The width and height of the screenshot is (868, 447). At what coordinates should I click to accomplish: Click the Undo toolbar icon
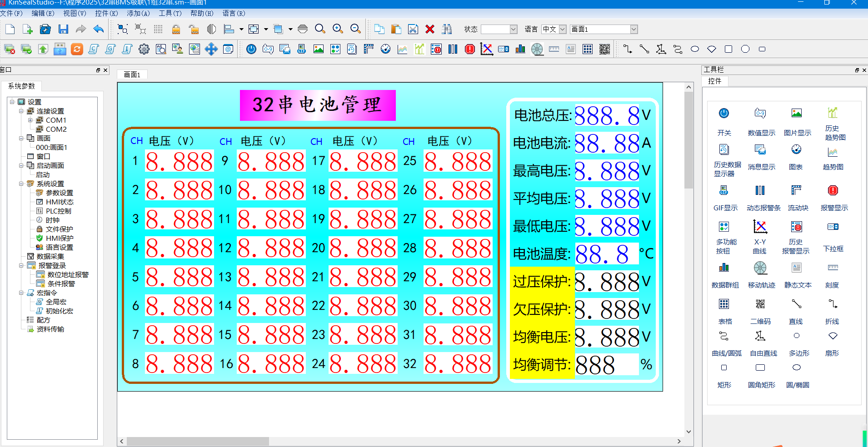(x=98, y=29)
